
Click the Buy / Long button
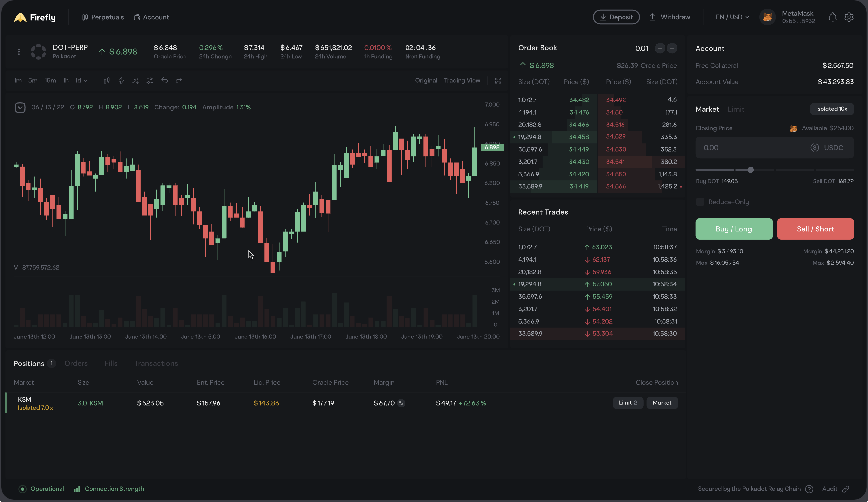tap(734, 229)
